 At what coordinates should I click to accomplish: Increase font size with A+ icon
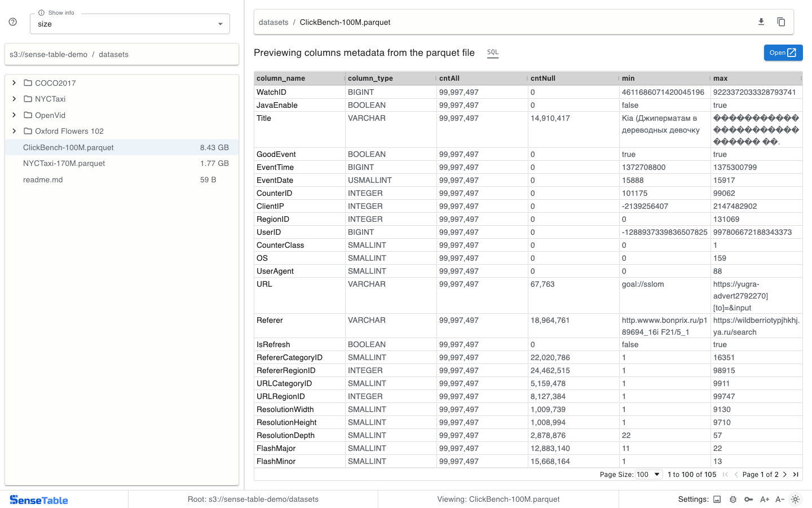click(x=765, y=500)
